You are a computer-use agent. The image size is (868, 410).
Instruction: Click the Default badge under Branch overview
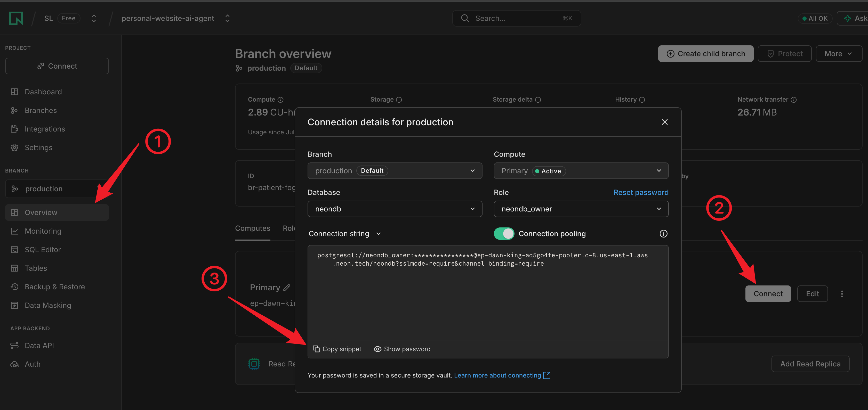click(306, 68)
